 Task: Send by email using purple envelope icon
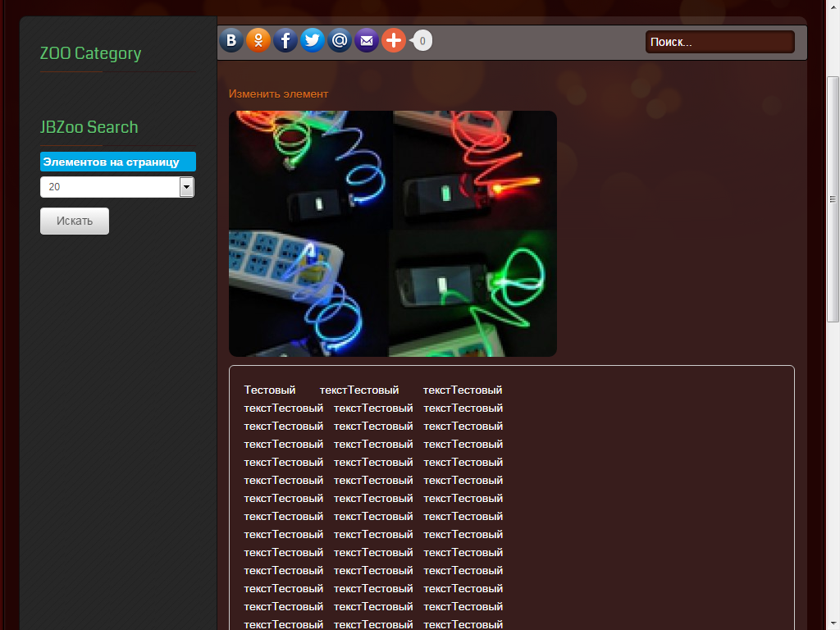367,40
